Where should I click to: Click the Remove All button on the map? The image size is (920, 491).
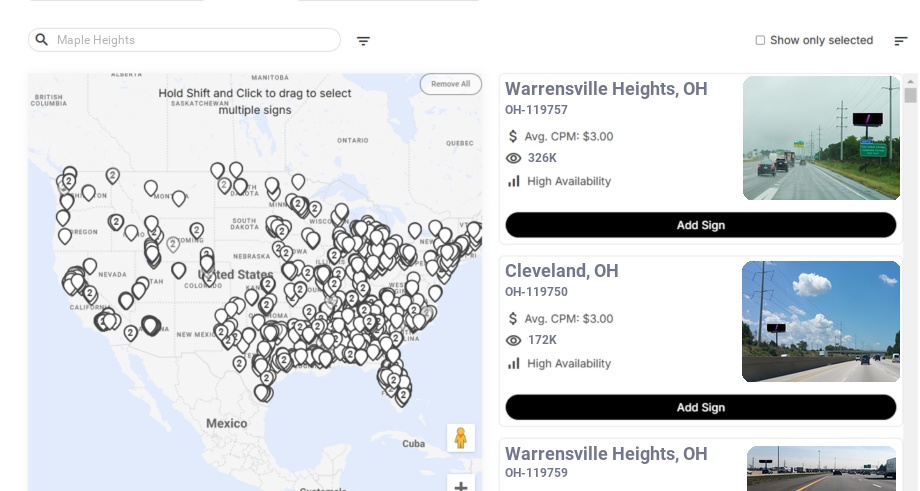pos(450,84)
